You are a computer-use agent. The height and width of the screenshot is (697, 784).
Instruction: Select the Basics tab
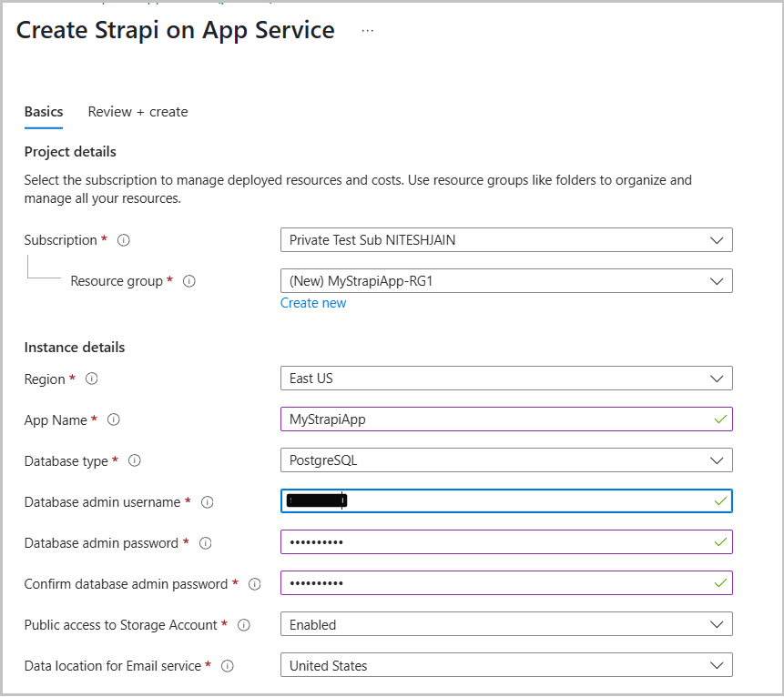43,112
